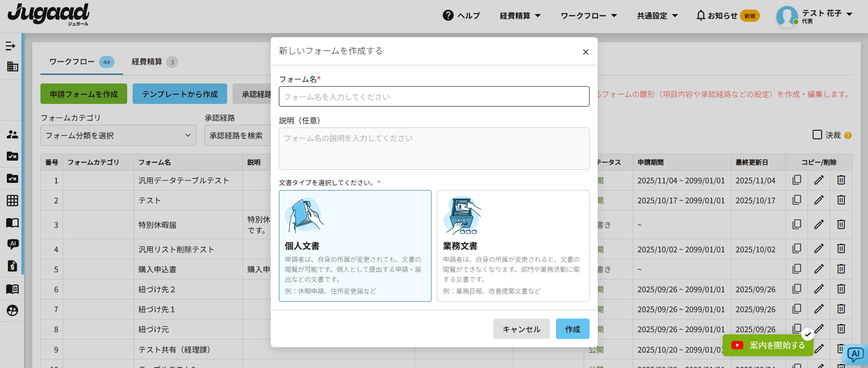Expand the 共通設定 menu in header

[x=657, y=16]
